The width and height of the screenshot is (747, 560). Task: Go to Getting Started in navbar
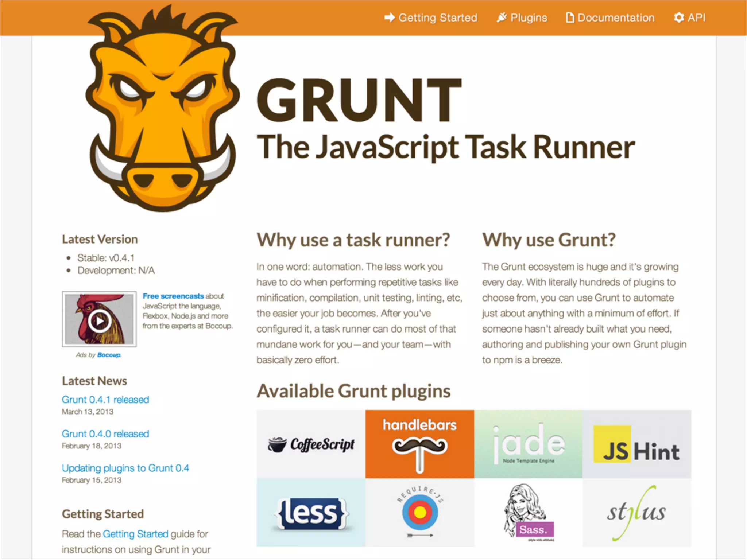pyautogui.click(x=431, y=17)
